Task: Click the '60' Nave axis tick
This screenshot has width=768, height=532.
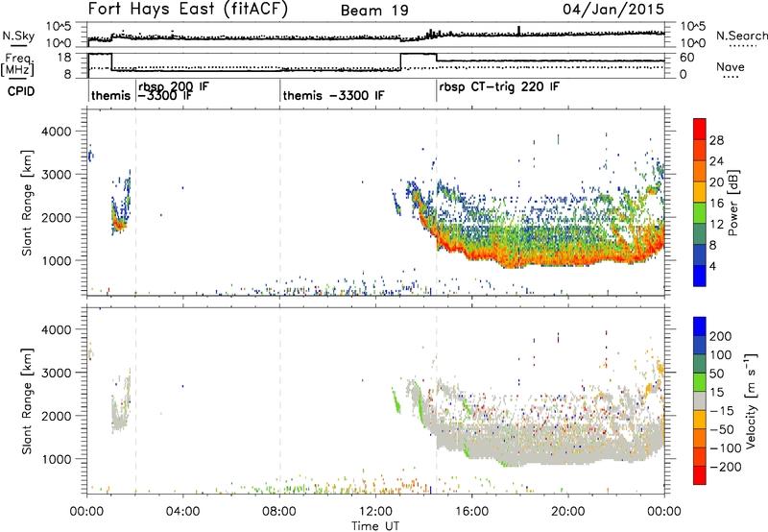Action: point(687,58)
